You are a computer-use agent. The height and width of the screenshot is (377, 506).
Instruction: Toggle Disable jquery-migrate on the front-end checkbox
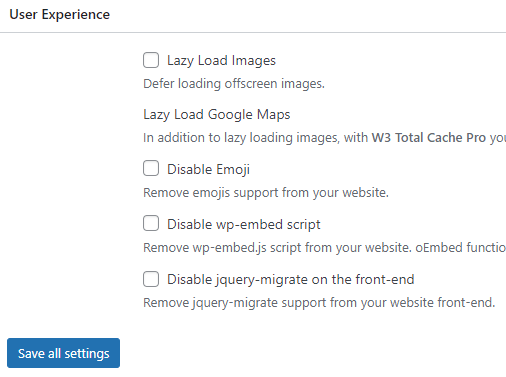pos(151,279)
